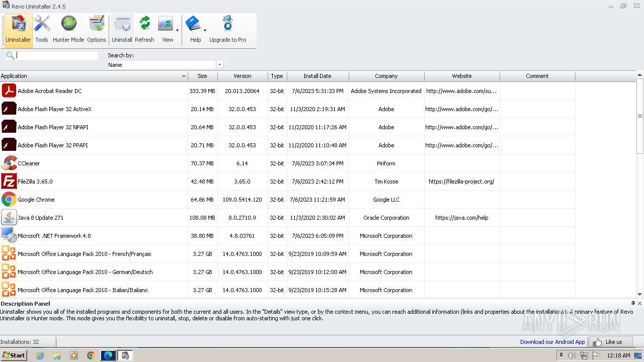Close the Description Panel
644x362 pixels.
tap(640, 303)
